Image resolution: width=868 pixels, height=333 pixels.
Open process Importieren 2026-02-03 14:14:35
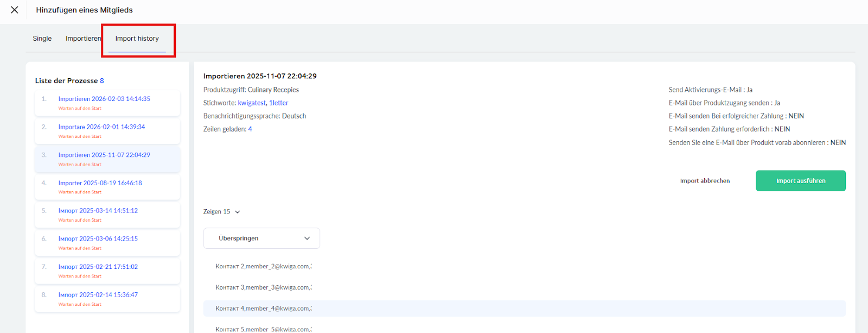pos(104,99)
